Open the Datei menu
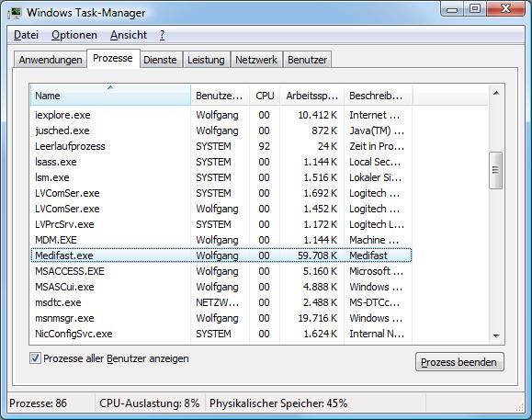This screenshot has width=532, height=420. pyautogui.click(x=26, y=35)
